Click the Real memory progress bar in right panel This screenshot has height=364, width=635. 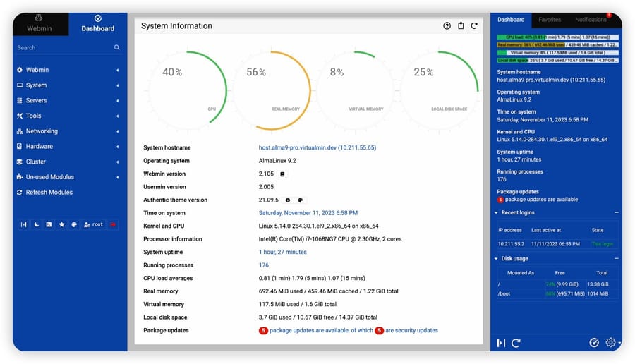click(x=557, y=45)
